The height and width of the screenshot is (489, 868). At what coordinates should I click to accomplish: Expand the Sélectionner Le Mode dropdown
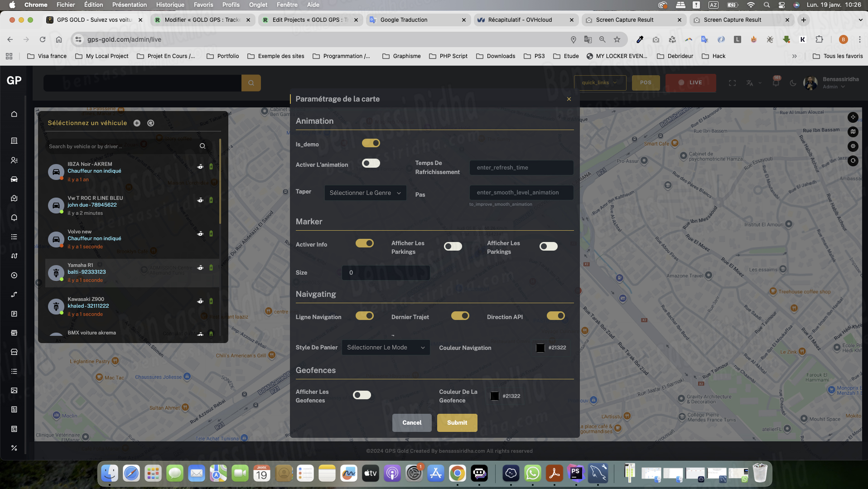point(386,348)
